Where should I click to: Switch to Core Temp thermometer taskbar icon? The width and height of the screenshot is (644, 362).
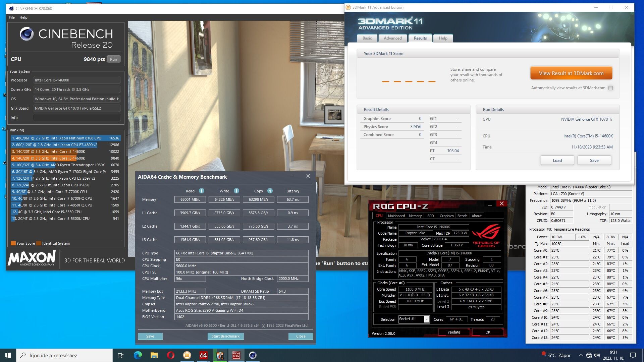point(220,355)
